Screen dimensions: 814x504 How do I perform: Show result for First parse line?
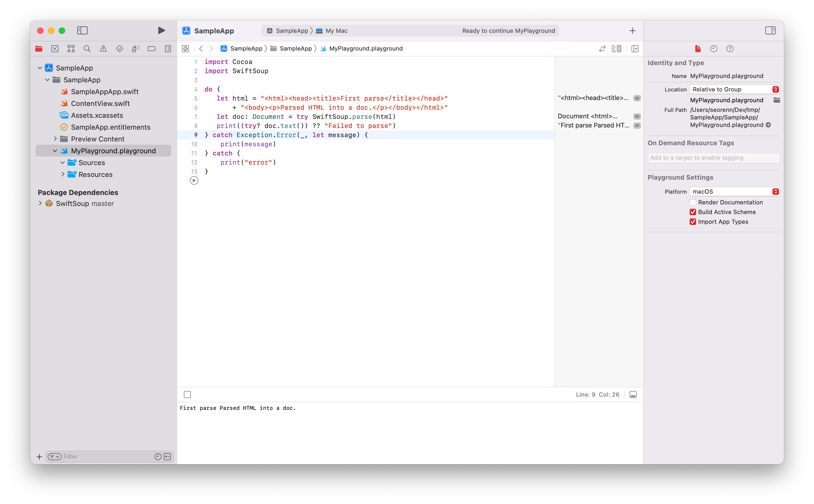click(637, 126)
